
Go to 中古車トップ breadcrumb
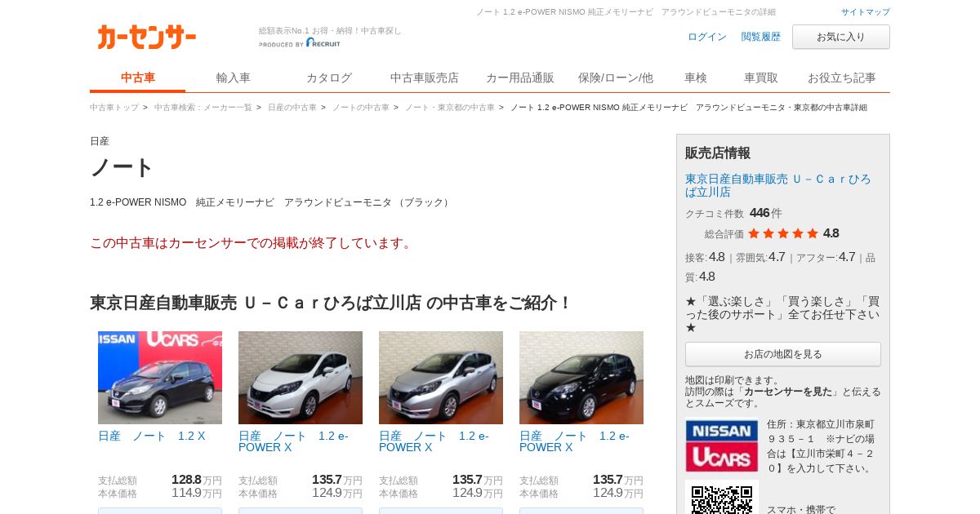coord(114,108)
